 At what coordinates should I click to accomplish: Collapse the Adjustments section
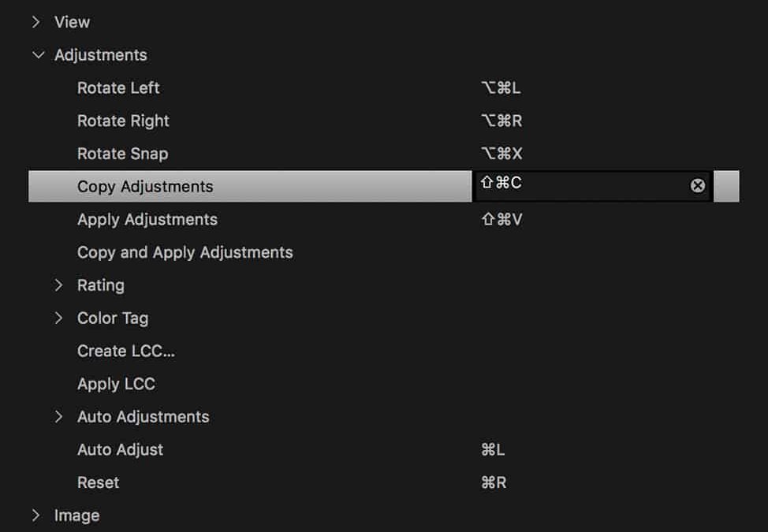pyautogui.click(x=37, y=55)
